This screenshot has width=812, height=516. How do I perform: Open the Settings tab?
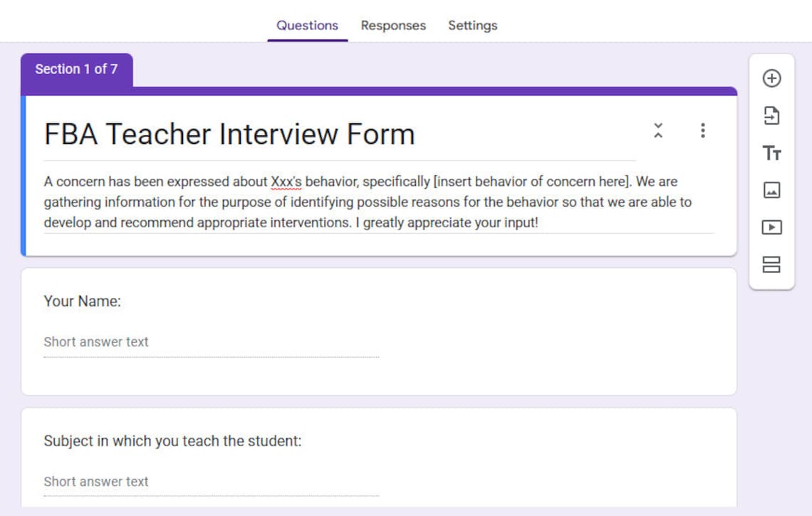click(472, 26)
